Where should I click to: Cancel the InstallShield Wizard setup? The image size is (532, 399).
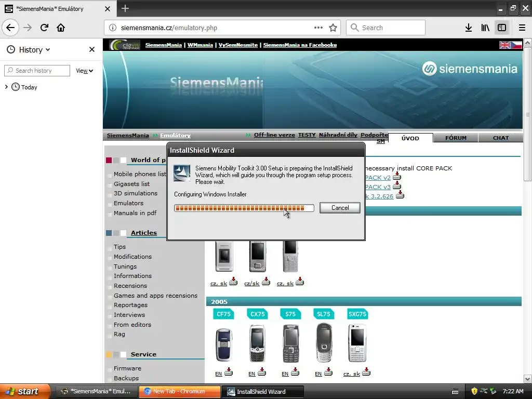pos(340,208)
